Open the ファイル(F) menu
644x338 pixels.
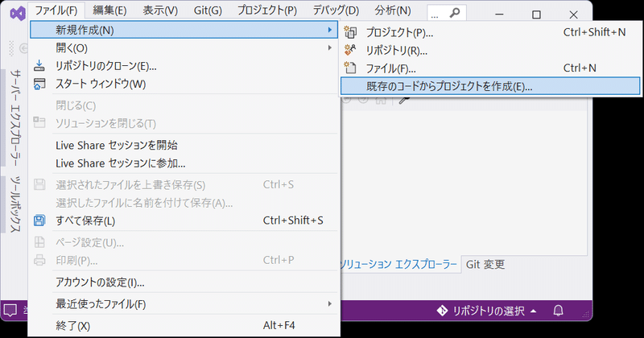(56, 10)
